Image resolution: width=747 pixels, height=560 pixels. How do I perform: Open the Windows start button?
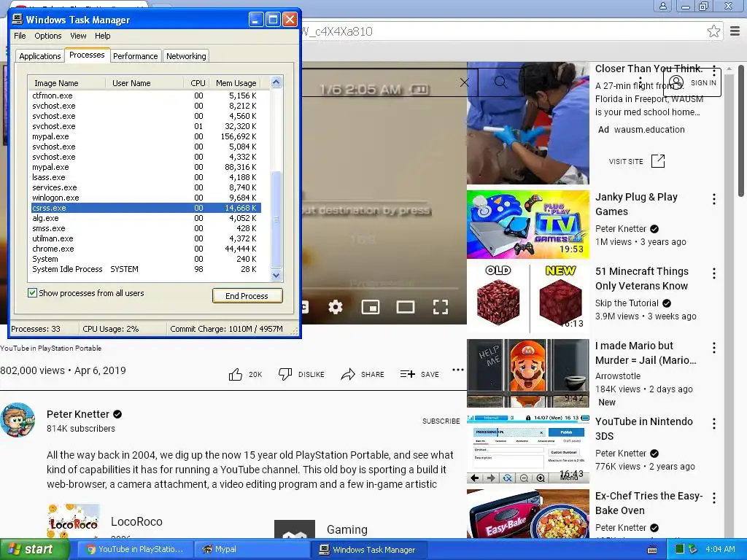click(x=35, y=550)
